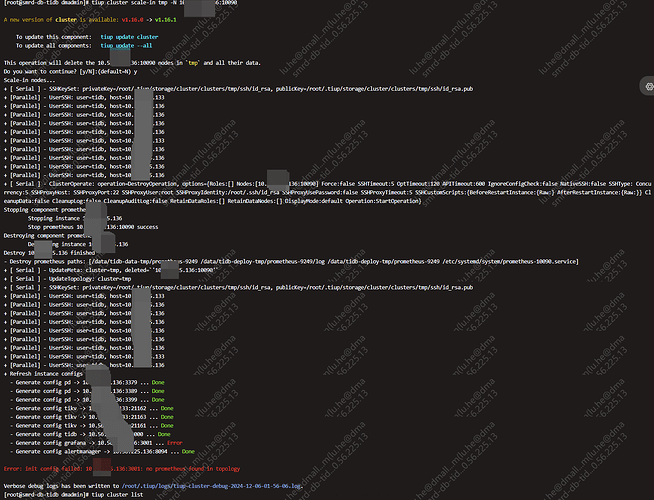This screenshot has height=500, width=654.
Task: Click the 'Generate config pd' line ending :3399
Action: (x=87, y=399)
